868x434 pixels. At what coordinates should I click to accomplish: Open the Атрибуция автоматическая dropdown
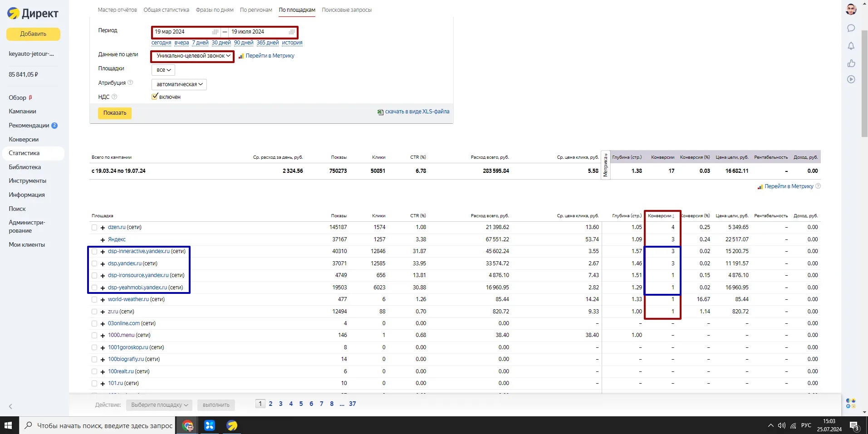tap(179, 84)
